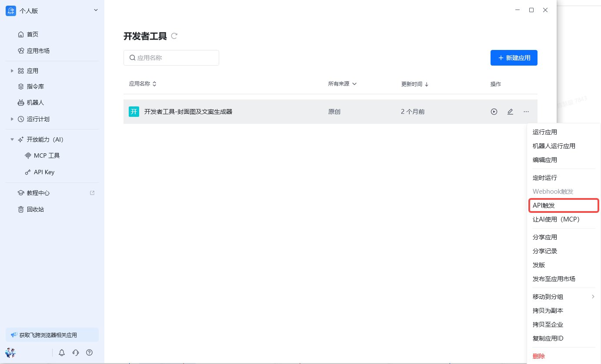Screen dimensions: 601x364
Task: Sort by 更新时间 column header
Action: (x=415, y=84)
